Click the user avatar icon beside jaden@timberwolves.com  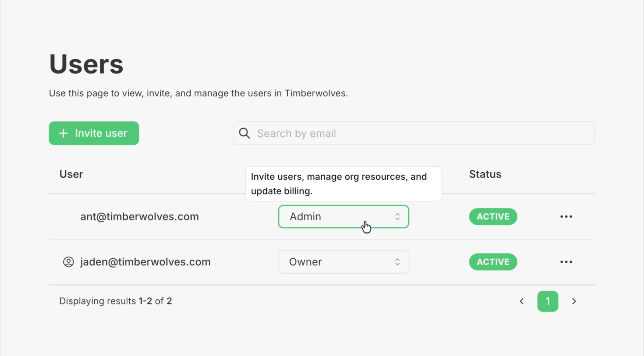68,262
